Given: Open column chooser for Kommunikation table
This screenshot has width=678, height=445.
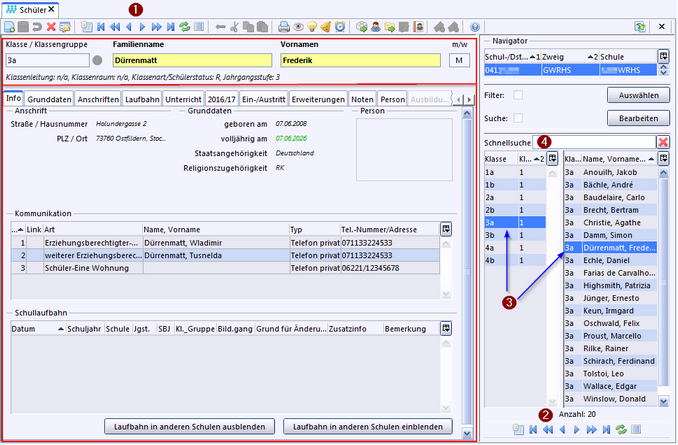Looking at the screenshot, I should [446, 229].
